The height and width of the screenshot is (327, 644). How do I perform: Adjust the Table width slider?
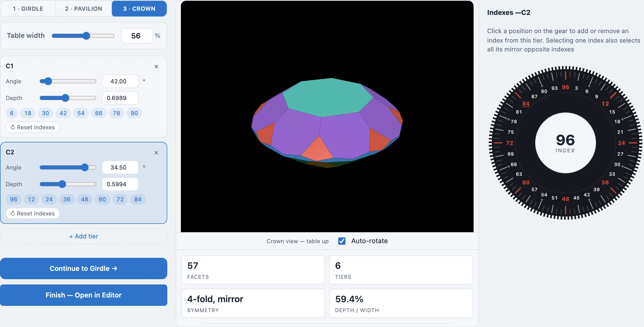(83, 36)
